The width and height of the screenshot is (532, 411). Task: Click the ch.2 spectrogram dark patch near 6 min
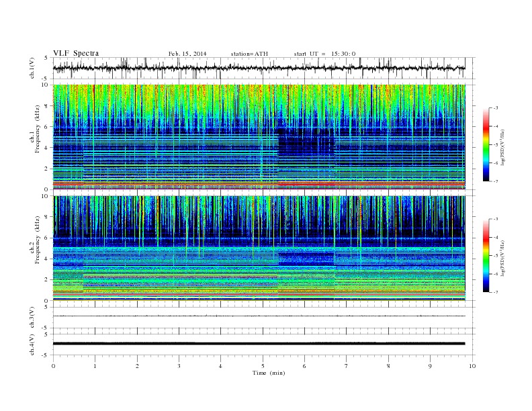(x=306, y=259)
